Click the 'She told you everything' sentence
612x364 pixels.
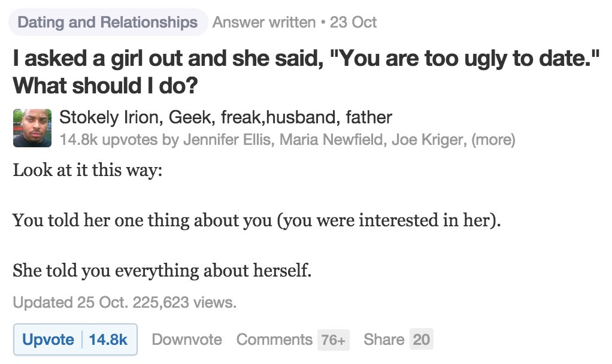coord(162,271)
